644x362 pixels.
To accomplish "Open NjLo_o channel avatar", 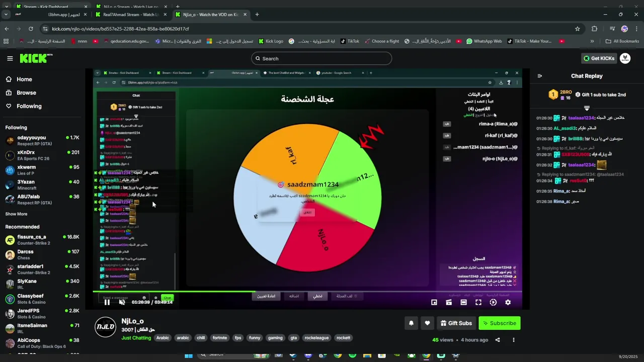I will click(106, 327).
